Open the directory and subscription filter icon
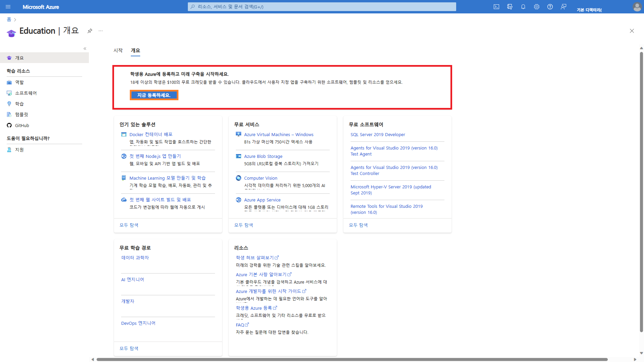644x362 pixels. click(510, 7)
